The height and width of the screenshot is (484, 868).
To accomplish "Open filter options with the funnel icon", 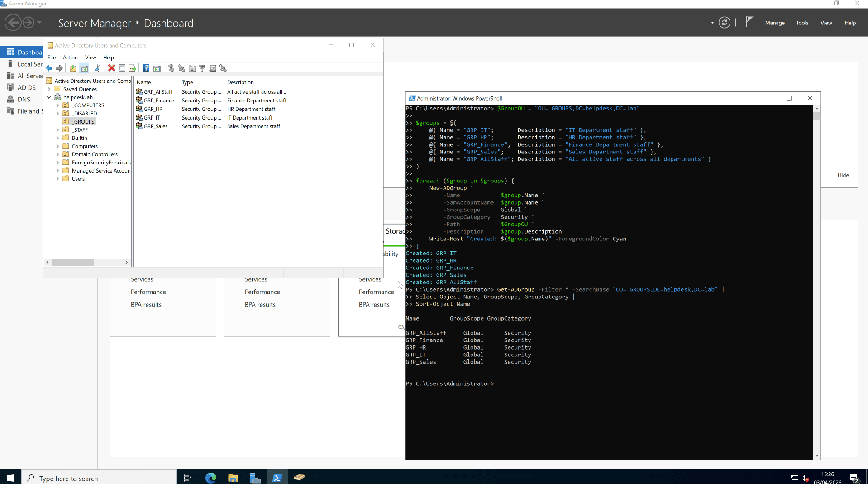I will coord(202,68).
